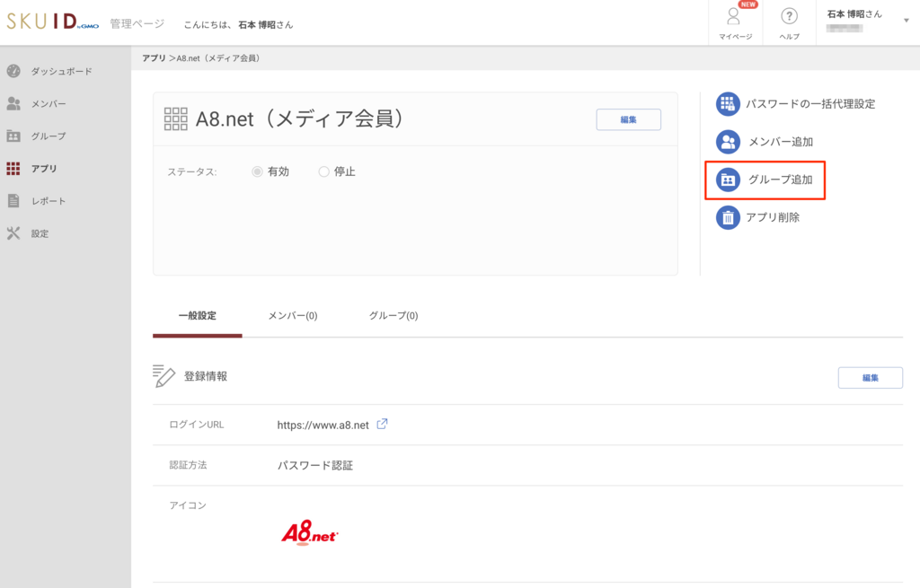
Task: Click the app grid icon beside A8.net title
Action: pos(175,119)
